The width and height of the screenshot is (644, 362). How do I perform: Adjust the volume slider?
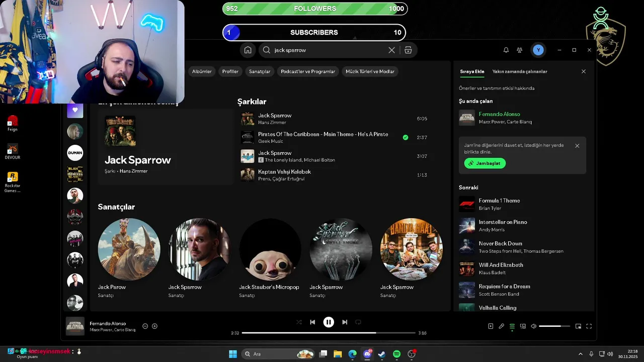pos(554,326)
